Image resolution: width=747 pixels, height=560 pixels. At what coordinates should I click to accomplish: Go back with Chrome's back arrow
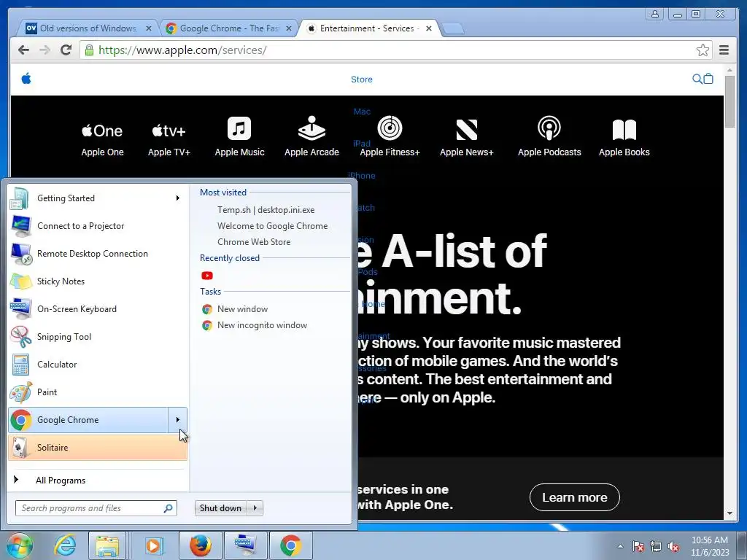tap(23, 50)
